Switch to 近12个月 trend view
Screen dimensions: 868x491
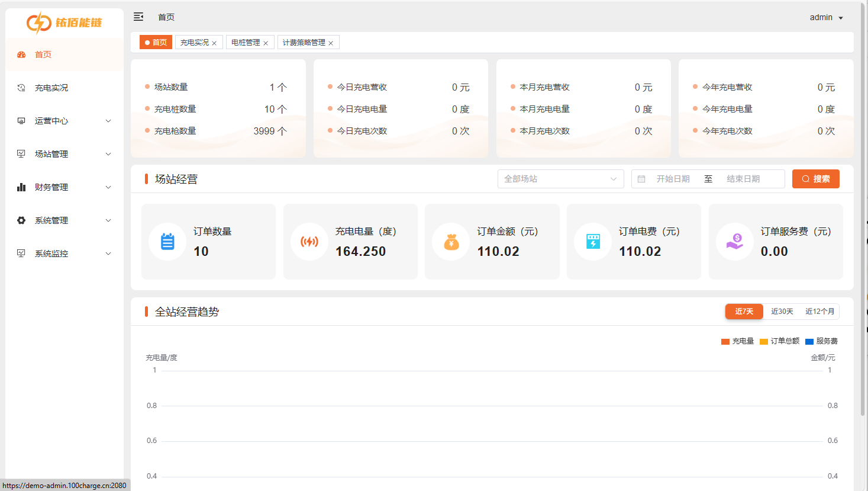tap(820, 311)
